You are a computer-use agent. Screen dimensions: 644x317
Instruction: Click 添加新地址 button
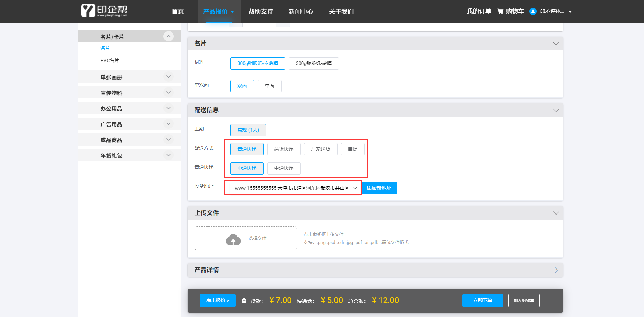coord(379,188)
